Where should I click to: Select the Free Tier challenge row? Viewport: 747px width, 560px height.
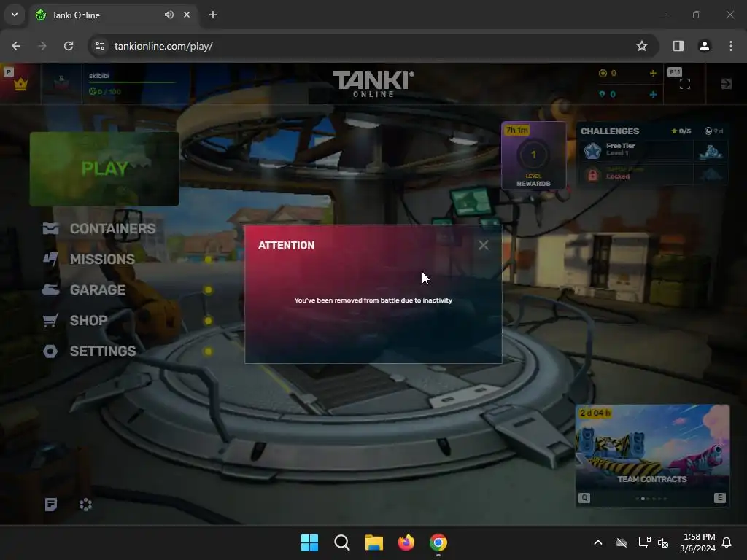pyautogui.click(x=651, y=150)
